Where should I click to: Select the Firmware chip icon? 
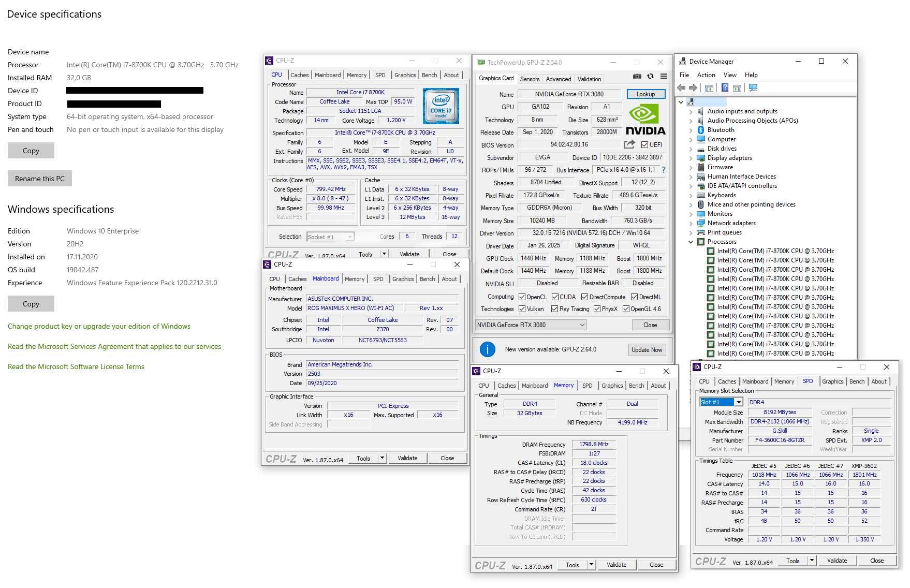(701, 167)
